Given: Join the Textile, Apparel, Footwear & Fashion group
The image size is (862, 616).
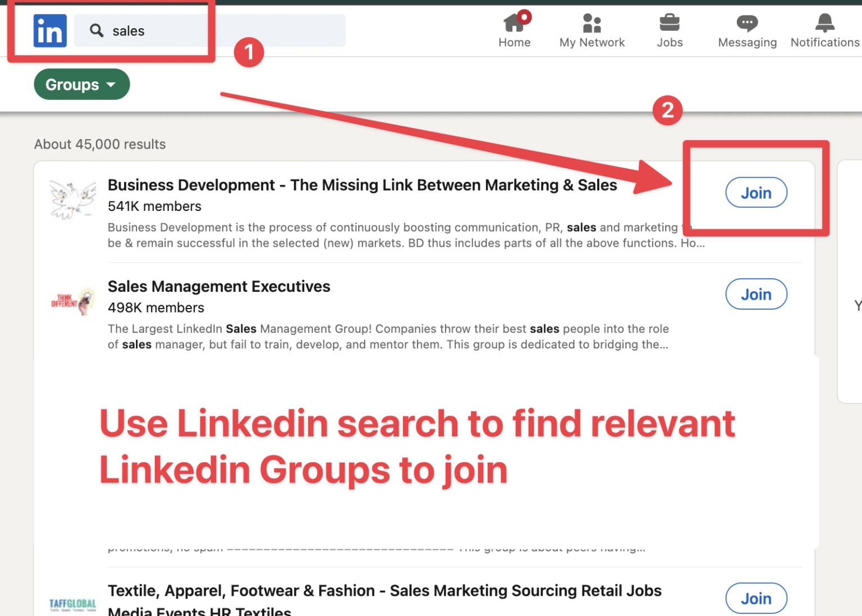Looking at the screenshot, I should 756,598.
